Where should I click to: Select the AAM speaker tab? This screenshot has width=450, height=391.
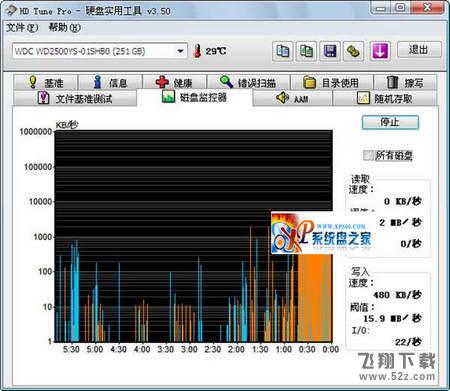(x=292, y=98)
